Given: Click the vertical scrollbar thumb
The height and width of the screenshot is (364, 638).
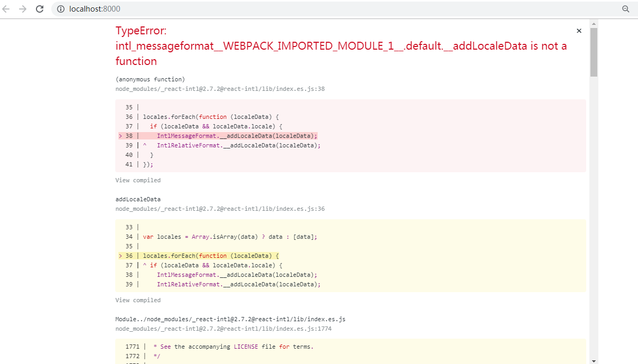Looking at the screenshot, I should pos(594,52).
